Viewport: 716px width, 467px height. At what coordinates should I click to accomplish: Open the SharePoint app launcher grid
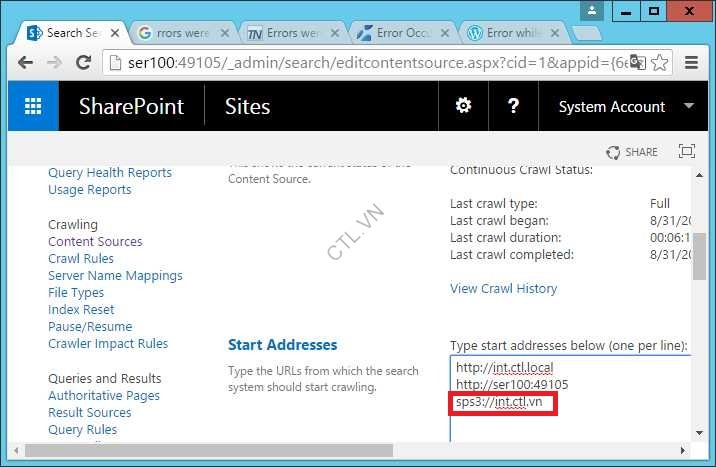pyautogui.click(x=33, y=107)
